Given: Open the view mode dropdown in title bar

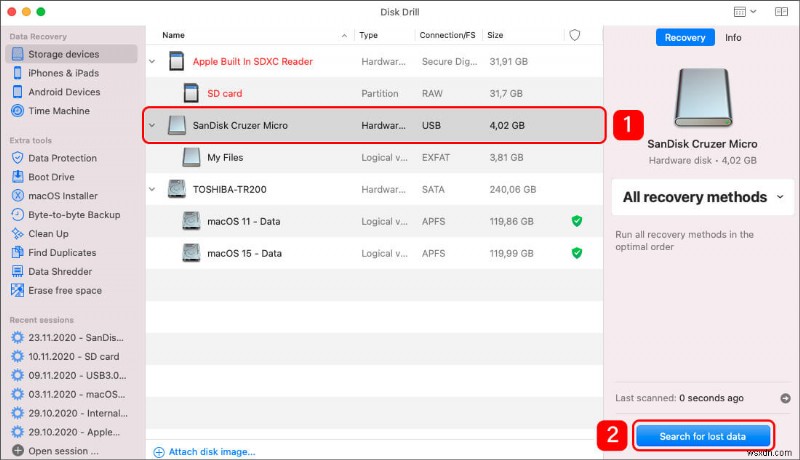Looking at the screenshot, I should tap(744, 11).
